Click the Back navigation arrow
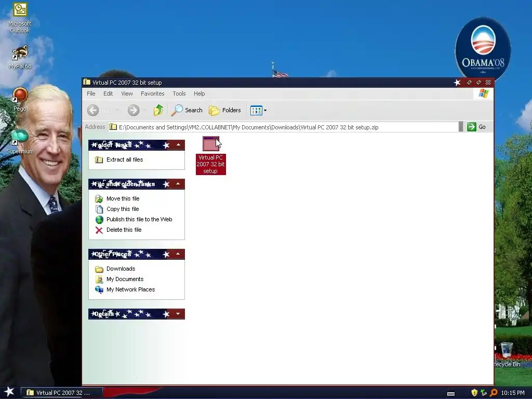 pos(93,110)
